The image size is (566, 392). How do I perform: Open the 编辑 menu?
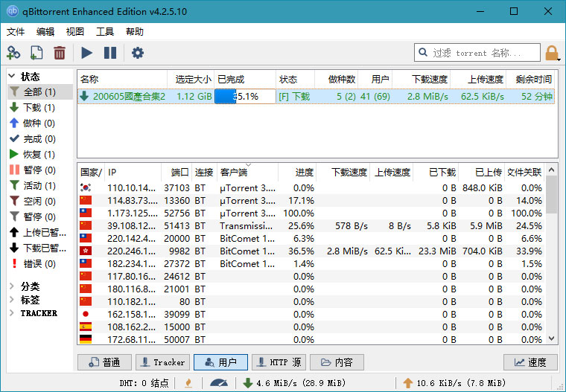click(45, 32)
